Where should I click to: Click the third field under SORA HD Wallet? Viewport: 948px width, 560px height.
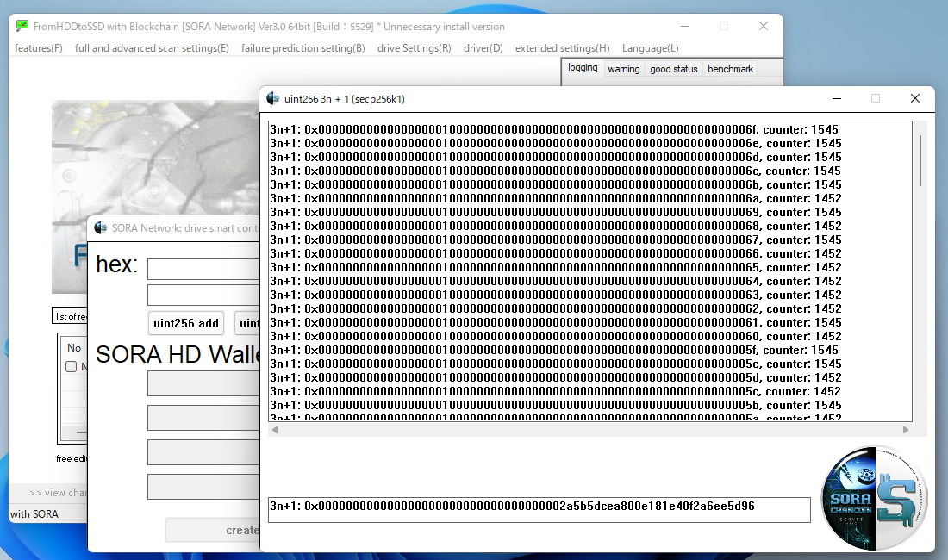[203, 452]
